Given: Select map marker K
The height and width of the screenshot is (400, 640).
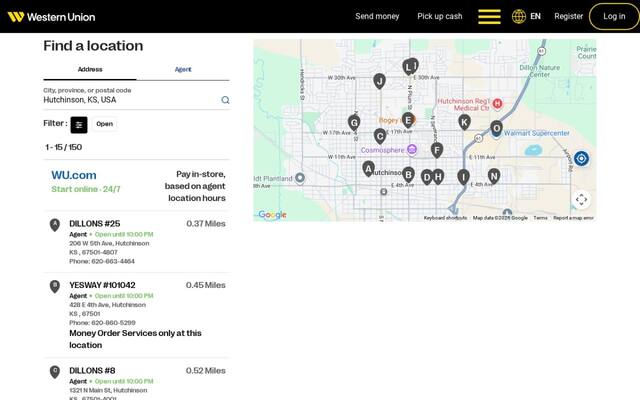Looking at the screenshot, I should coord(464,122).
